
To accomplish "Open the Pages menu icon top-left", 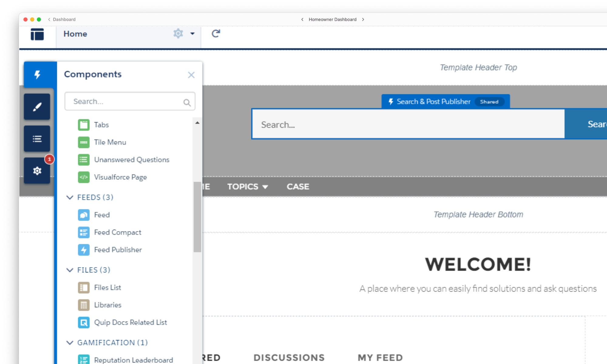I will pyautogui.click(x=36, y=34).
